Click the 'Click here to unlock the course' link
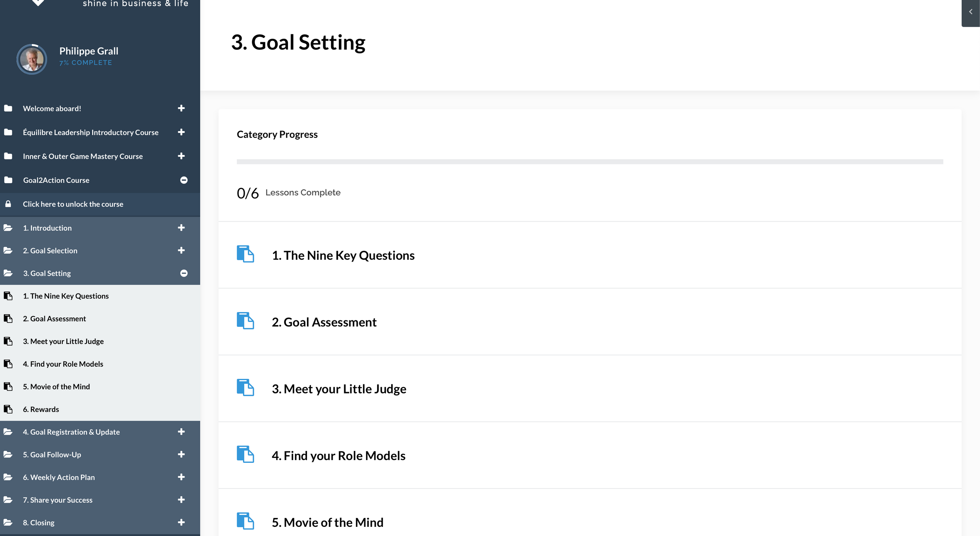 [x=73, y=204]
